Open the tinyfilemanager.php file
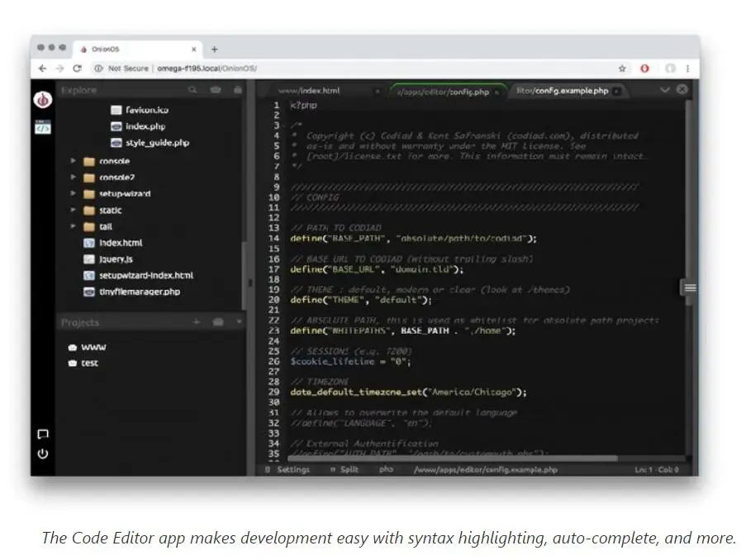The width and height of the screenshot is (746, 560). pos(140,292)
